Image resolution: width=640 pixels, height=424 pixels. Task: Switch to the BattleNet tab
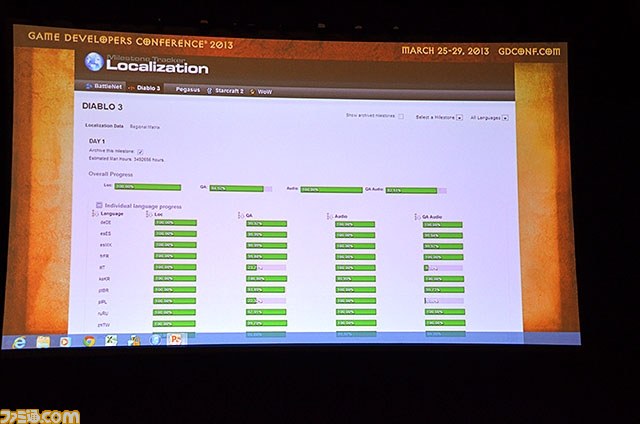(x=104, y=86)
